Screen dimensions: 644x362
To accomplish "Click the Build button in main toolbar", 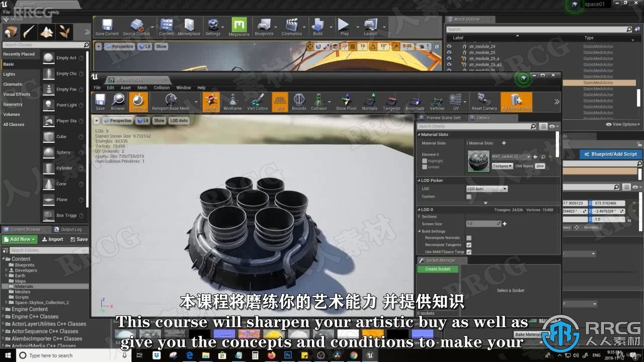I will (x=317, y=27).
